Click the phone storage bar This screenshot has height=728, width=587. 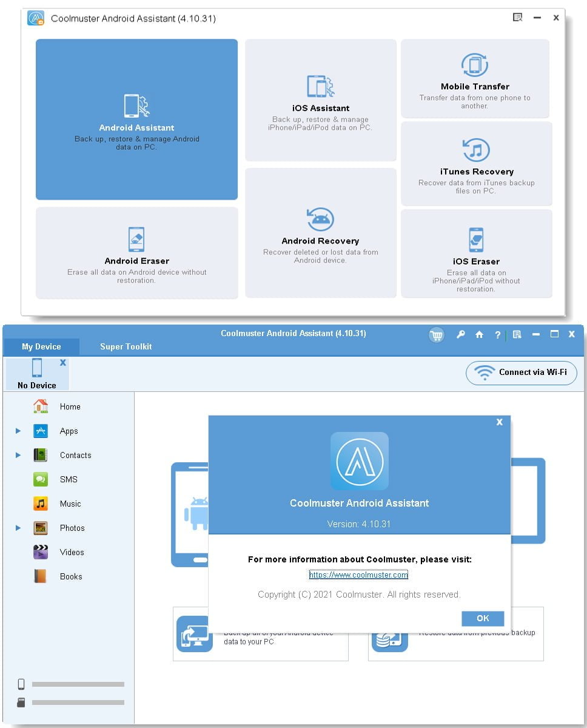[x=78, y=684]
